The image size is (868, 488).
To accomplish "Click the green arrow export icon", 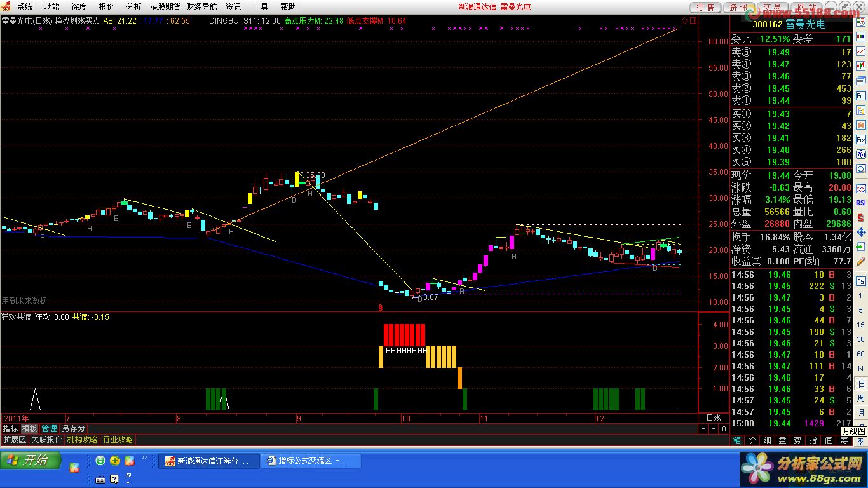I will [861, 247].
